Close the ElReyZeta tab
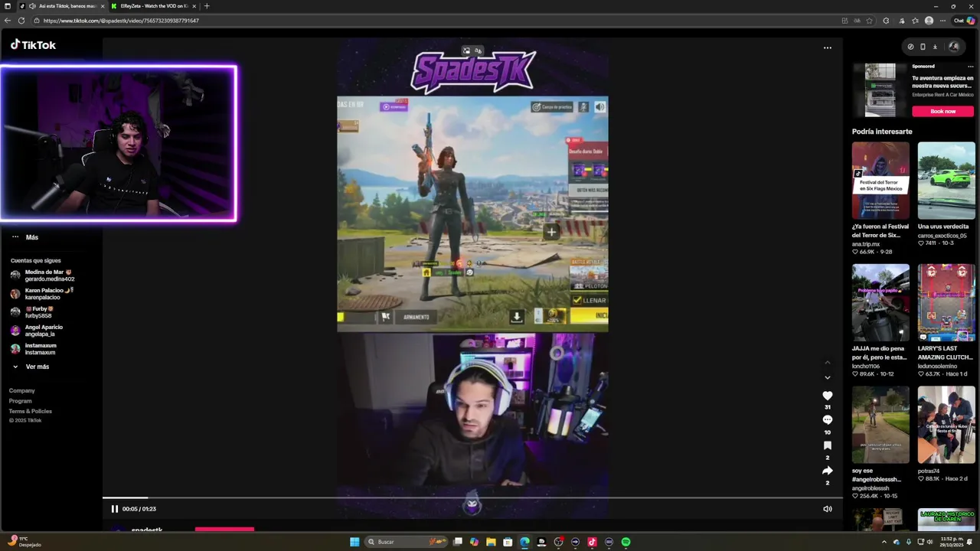 tap(194, 6)
